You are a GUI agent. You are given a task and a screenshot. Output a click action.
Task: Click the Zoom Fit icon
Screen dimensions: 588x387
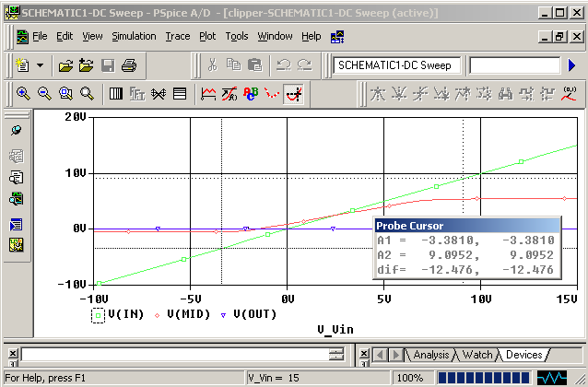(x=87, y=93)
